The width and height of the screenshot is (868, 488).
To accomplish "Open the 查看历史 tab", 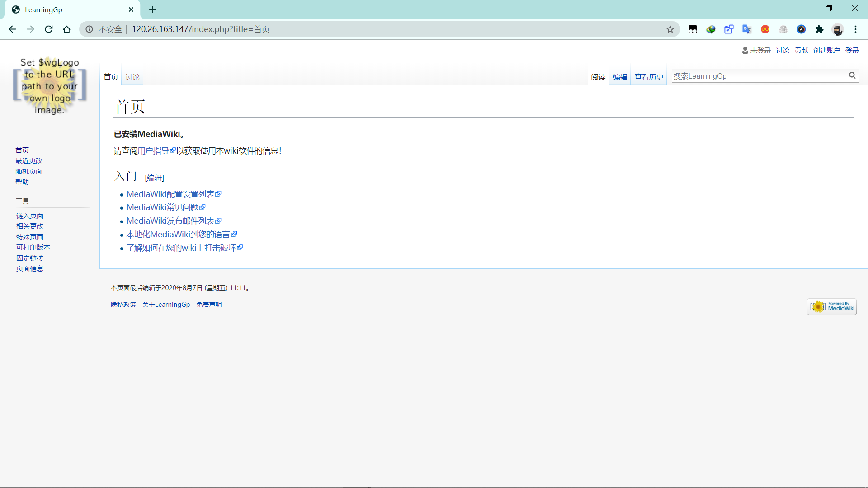I will click(649, 77).
